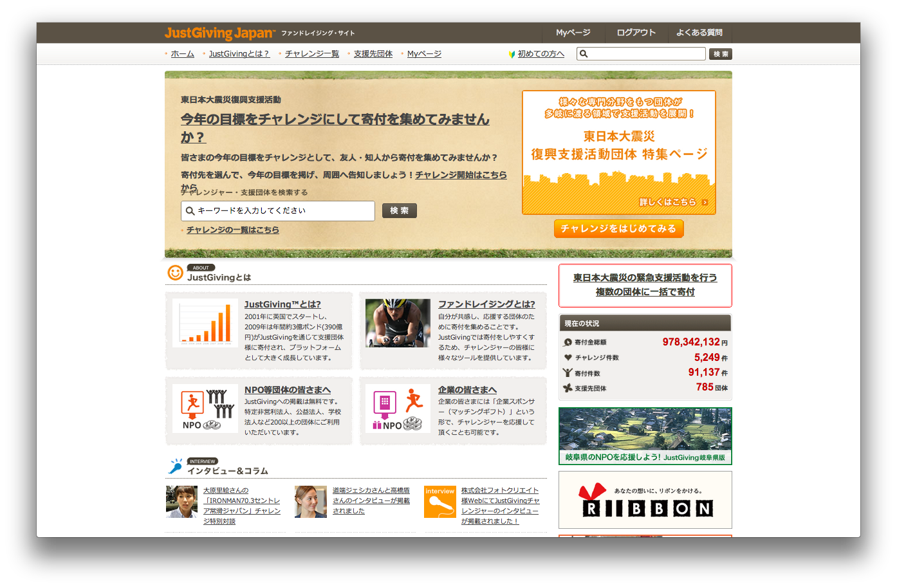This screenshot has width=897, height=588.
Task: Open チャレンジの一覧はこちら link
Action: [232, 229]
